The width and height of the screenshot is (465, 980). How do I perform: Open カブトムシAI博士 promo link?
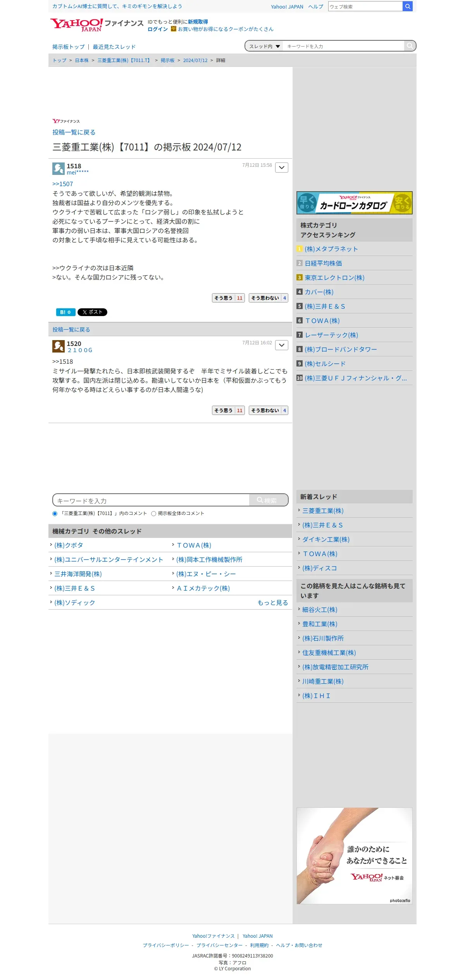pos(117,6)
